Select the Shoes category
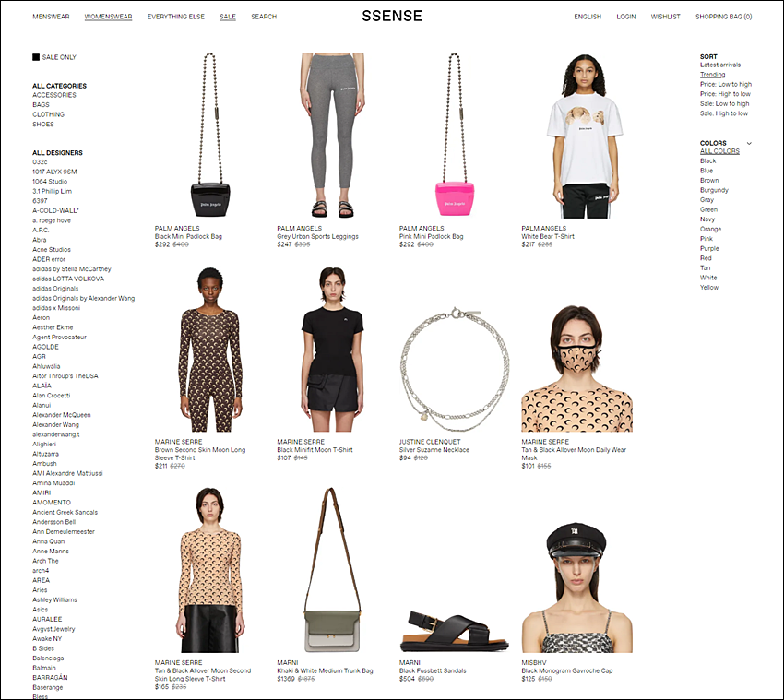 (x=43, y=125)
